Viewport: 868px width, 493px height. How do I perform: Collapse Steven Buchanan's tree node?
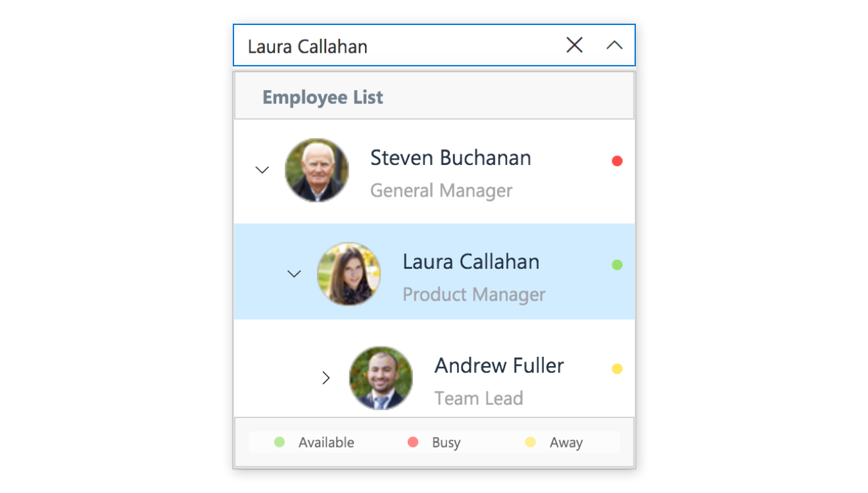click(262, 170)
